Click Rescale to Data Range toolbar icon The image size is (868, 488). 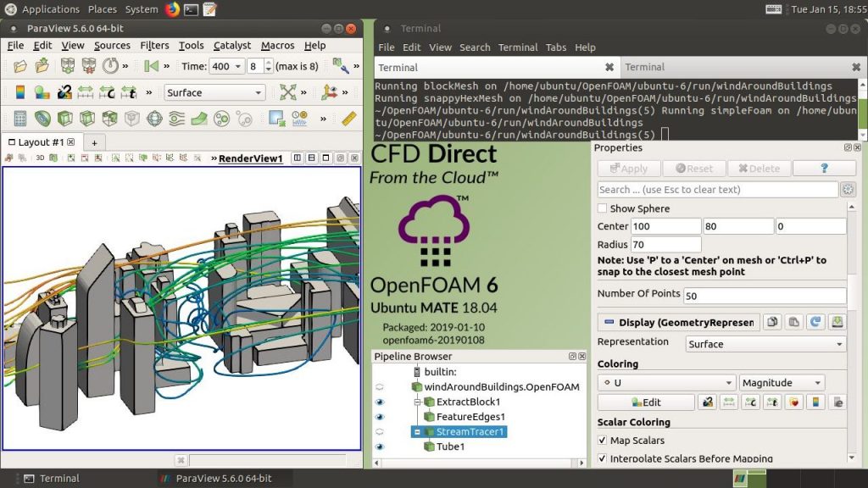point(86,92)
